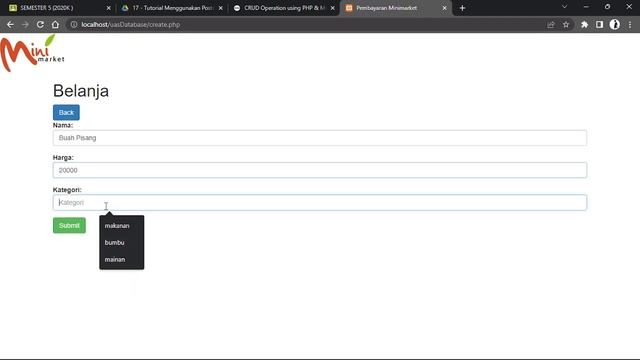
Task: Click the Harga: label
Action: click(63, 158)
